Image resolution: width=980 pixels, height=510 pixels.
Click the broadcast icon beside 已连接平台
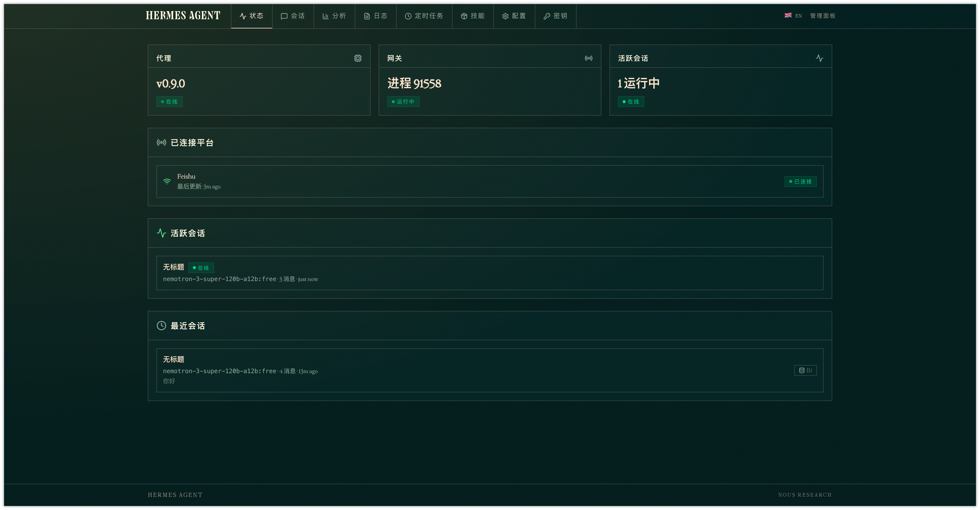click(x=161, y=143)
